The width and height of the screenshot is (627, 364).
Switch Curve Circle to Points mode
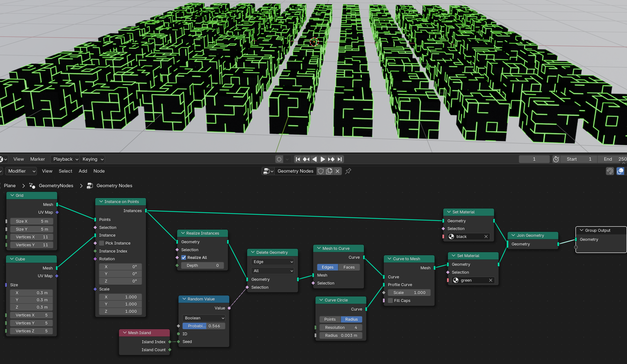[330, 319]
